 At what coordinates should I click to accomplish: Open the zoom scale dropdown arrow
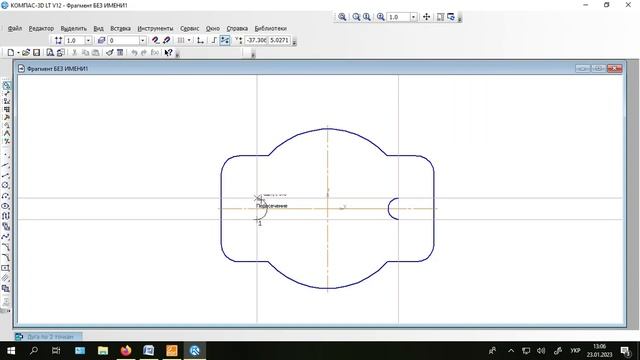pos(413,17)
